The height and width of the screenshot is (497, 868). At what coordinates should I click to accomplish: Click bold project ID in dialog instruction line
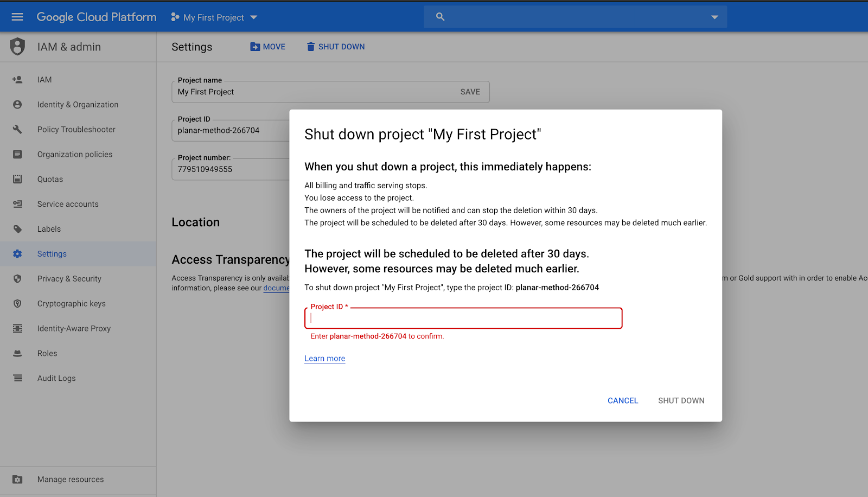click(557, 288)
